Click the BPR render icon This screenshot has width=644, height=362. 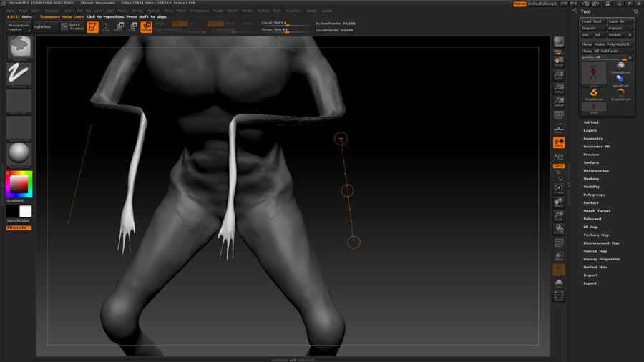559,42
